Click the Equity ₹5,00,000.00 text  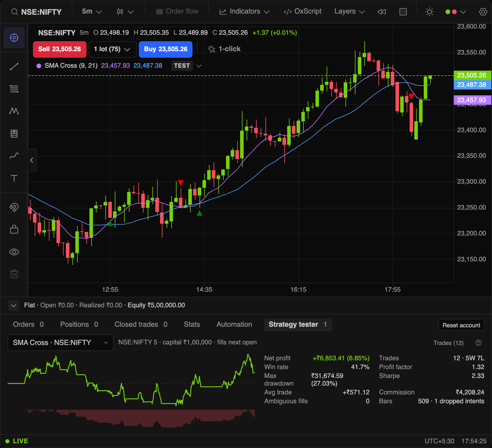point(156,305)
